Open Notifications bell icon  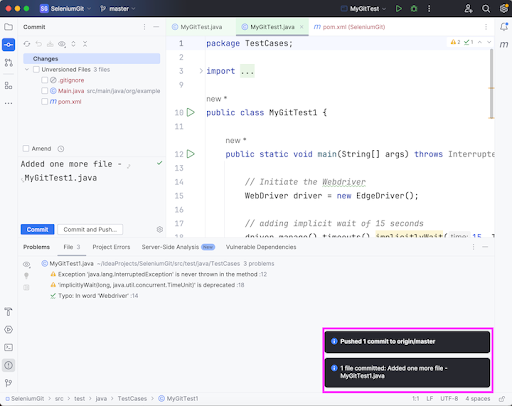pos(504,27)
